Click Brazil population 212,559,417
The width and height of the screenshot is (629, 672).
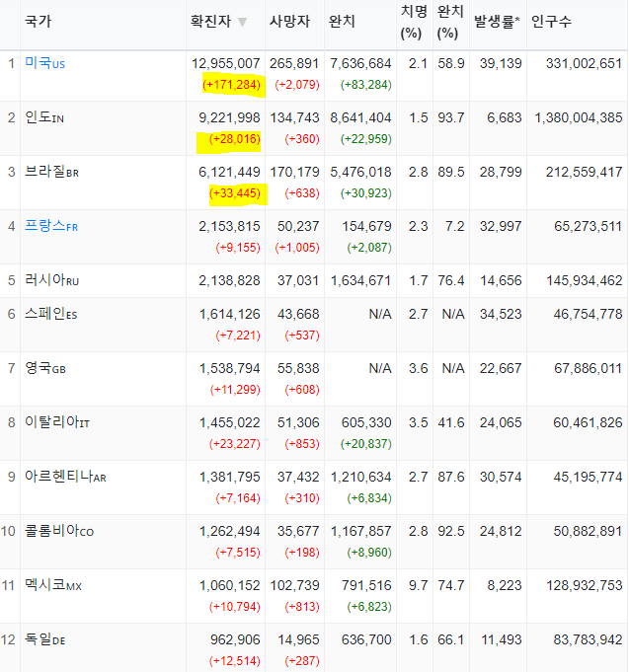click(584, 172)
